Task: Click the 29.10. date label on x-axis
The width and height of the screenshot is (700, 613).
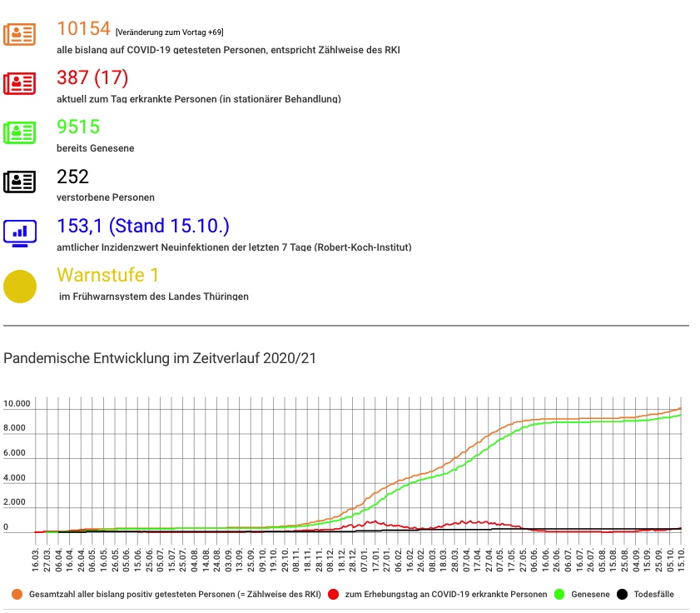Action: pos(285,561)
